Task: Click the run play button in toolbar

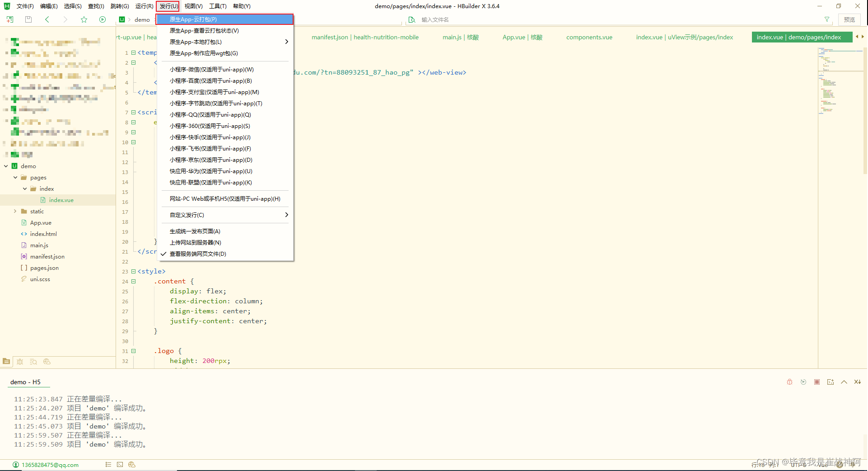Action: [x=103, y=19]
